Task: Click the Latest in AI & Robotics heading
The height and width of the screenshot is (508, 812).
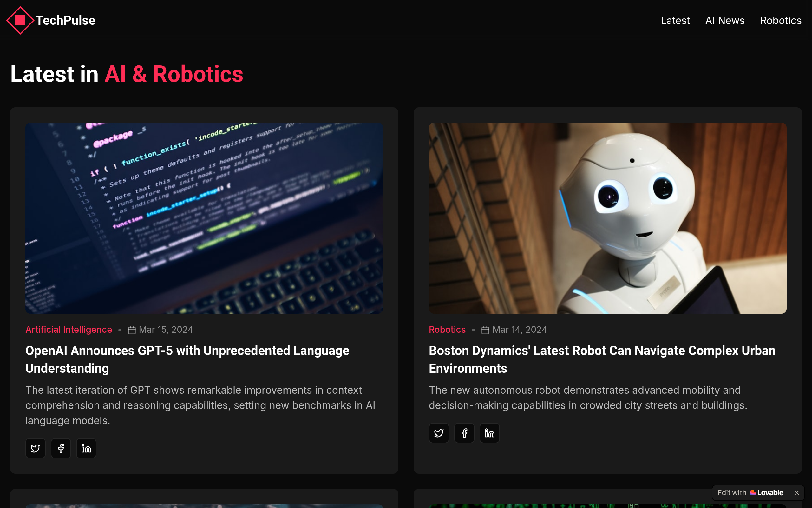Action: tap(127, 74)
